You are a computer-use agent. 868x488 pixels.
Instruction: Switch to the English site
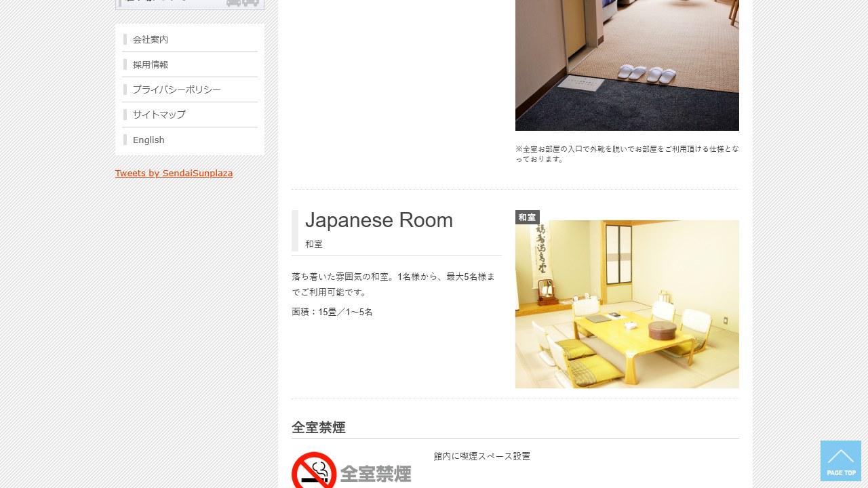(x=190, y=140)
